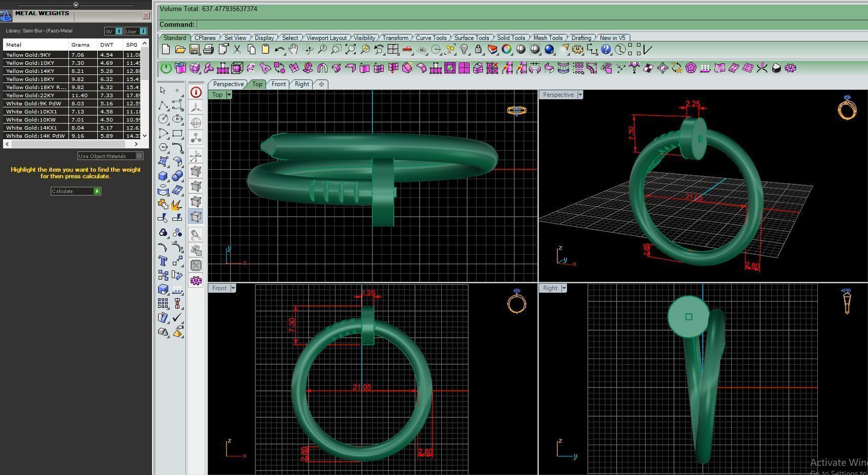Click the Calculate button
Image resolution: width=868 pixels, height=475 pixels.
pyautogui.click(x=76, y=191)
